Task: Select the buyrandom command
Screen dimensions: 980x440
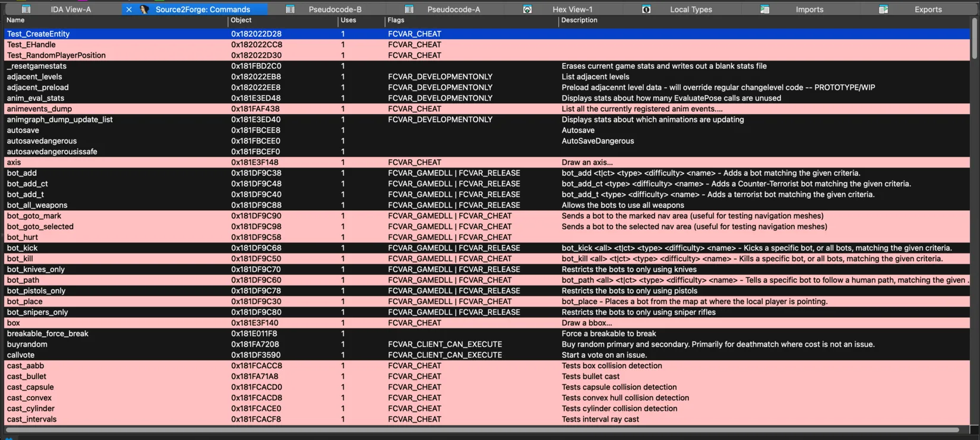Action: pos(487,344)
